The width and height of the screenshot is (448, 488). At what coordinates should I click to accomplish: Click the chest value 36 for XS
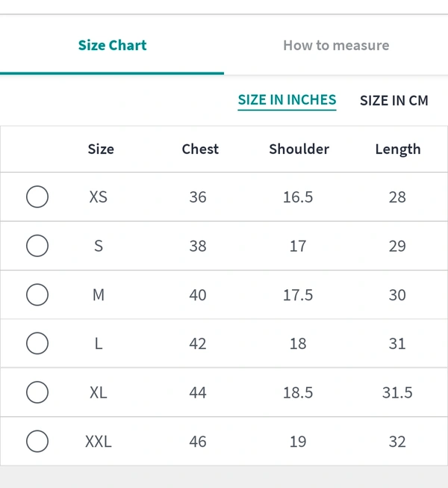(198, 197)
